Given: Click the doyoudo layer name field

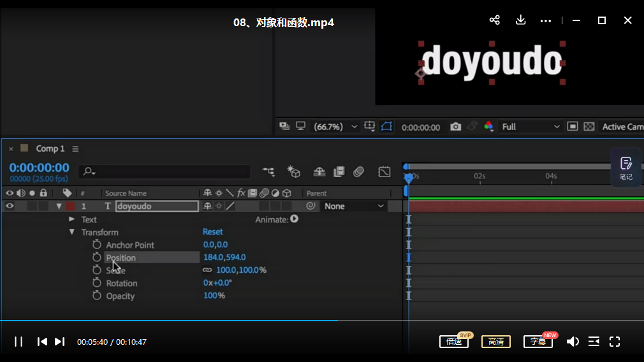Looking at the screenshot, I should point(157,206).
